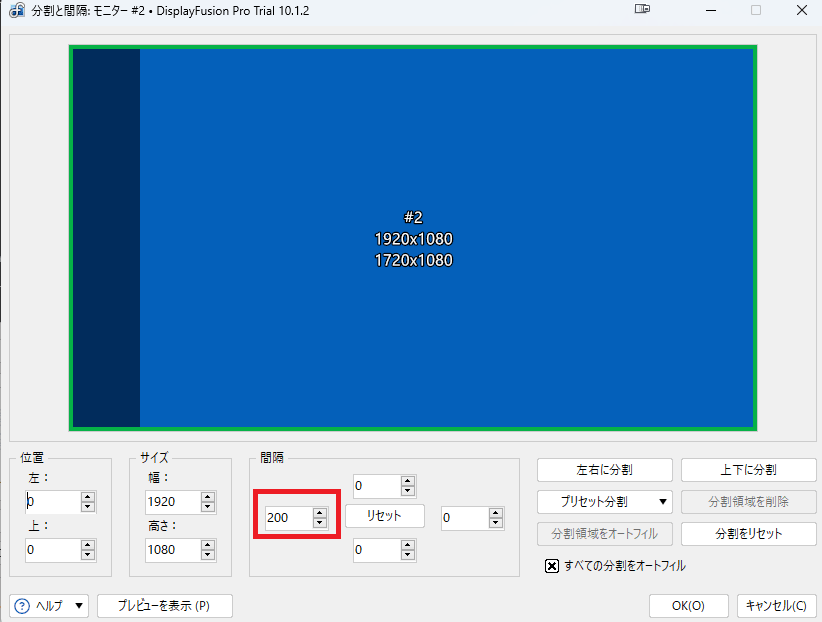This screenshot has height=622, width=822.
Task: Decrease the 幅 width with down arrow
Action: tap(208, 507)
